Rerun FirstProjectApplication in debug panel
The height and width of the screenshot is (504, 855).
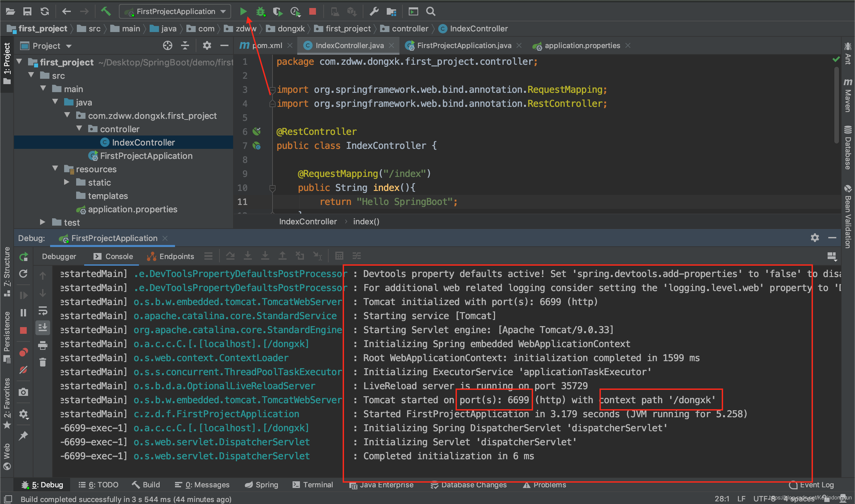click(23, 257)
